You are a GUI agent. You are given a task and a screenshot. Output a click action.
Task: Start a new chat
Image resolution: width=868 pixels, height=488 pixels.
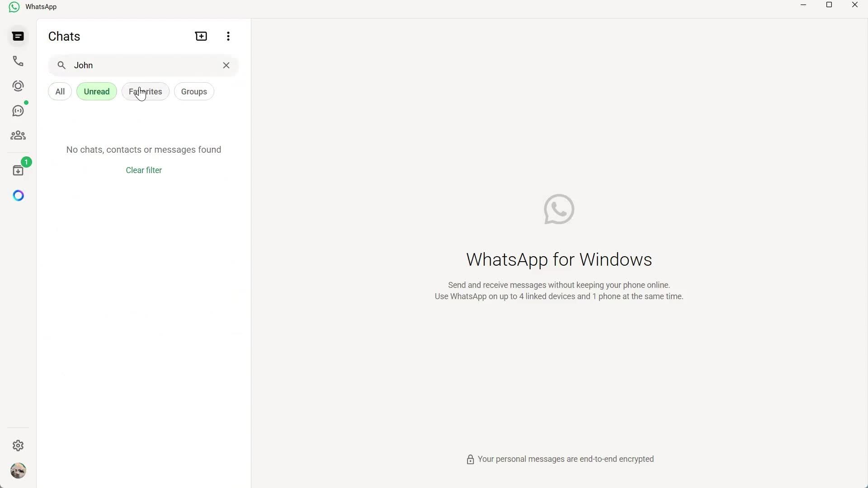(x=201, y=36)
